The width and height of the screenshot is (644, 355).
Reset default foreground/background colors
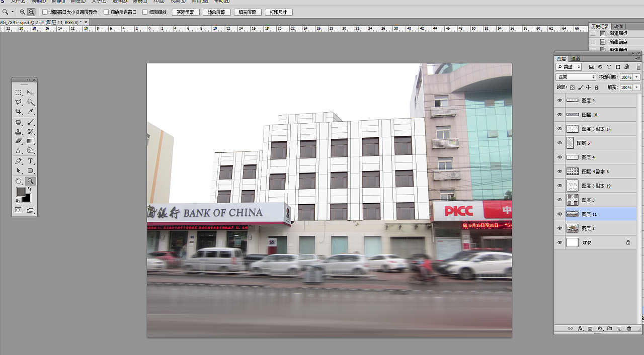point(18,201)
